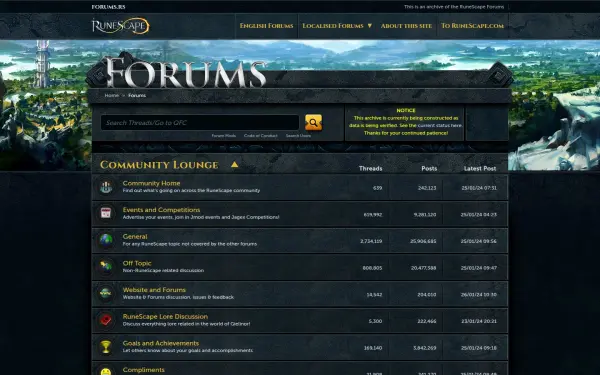
Task: Click latest post time 23/01/24 20:21
Action: click(x=479, y=321)
